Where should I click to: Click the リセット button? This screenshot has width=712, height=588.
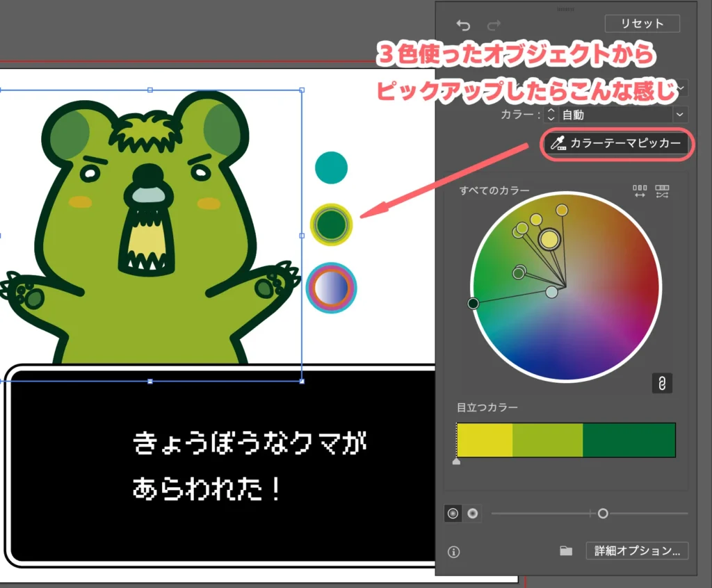tap(642, 24)
